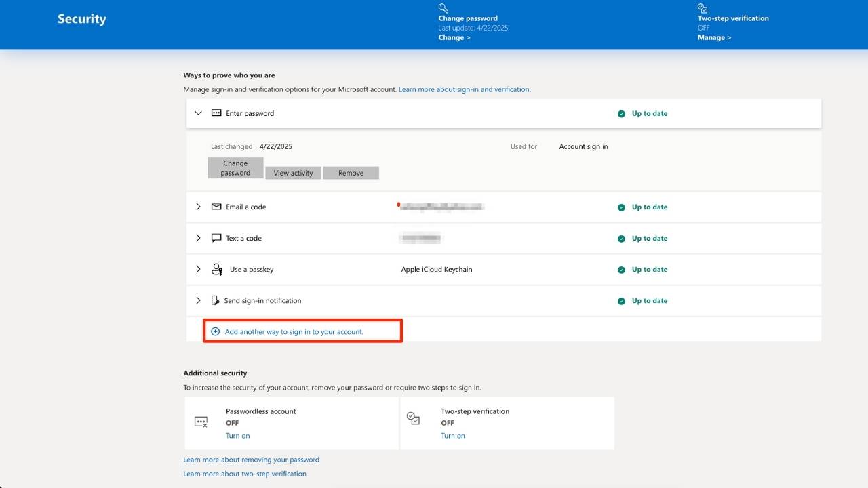Click the envelope icon for Email a code

coord(216,207)
